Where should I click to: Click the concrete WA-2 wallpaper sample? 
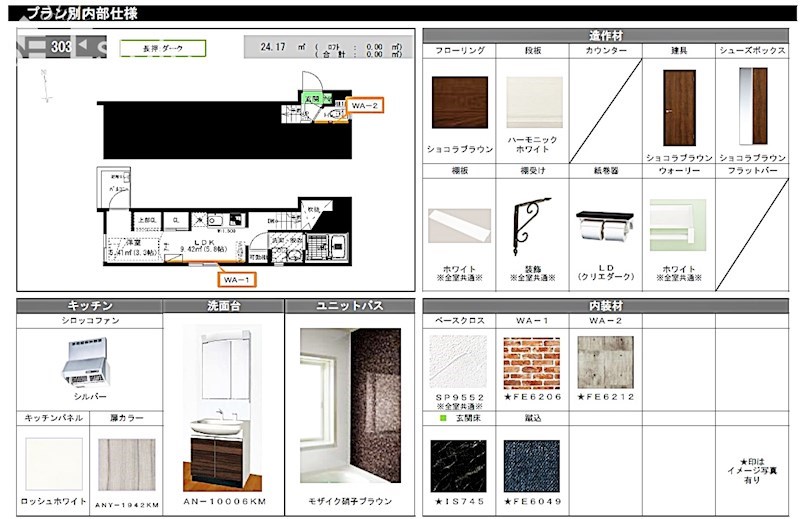click(x=604, y=361)
